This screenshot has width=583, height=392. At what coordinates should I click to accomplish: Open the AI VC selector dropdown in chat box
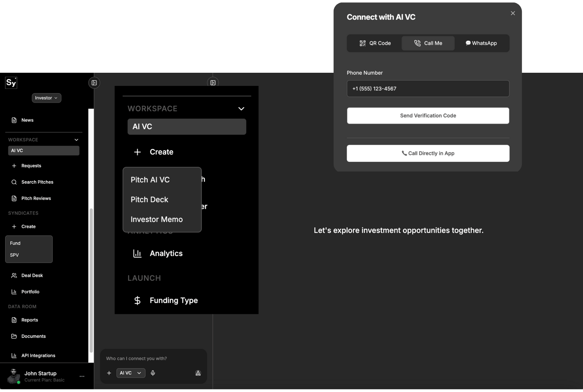[x=131, y=373]
